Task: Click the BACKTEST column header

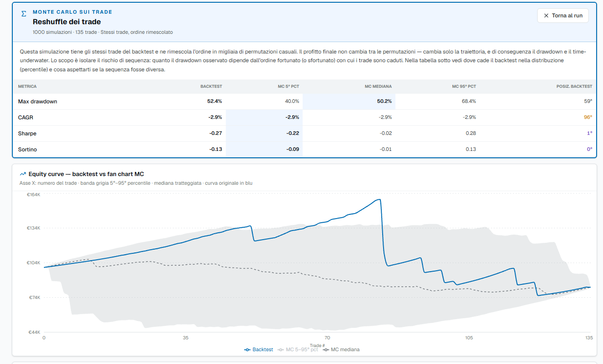Action: pos(211,86)
